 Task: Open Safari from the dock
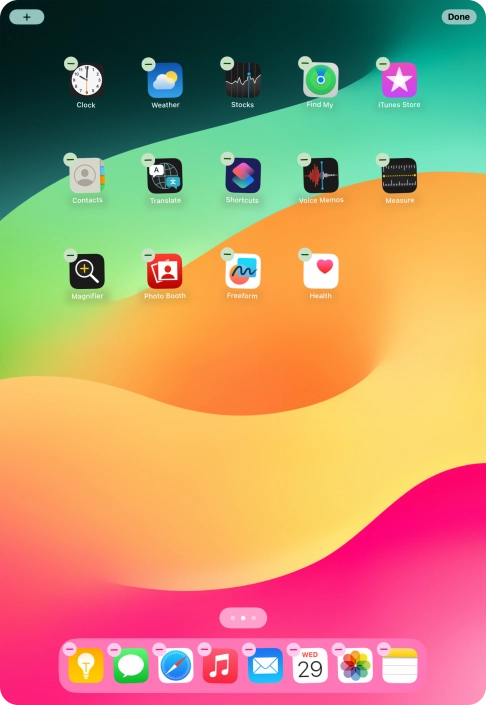[x=176, y=665]
